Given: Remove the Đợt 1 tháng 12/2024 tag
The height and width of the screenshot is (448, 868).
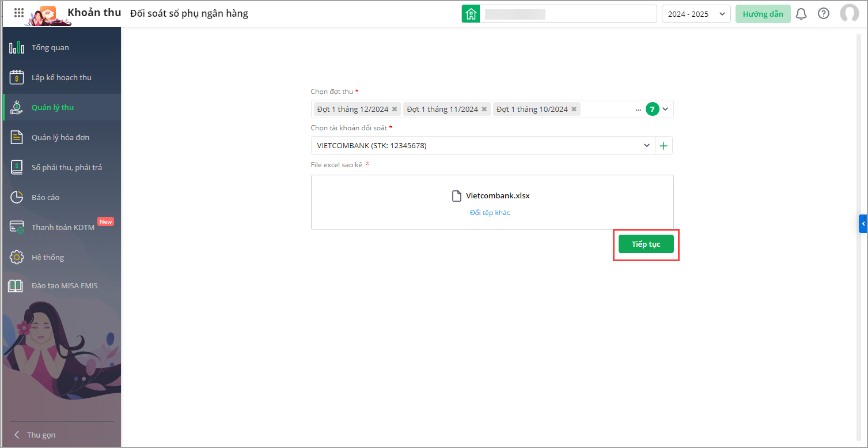Looking at the screenshot, I should (x=395, y=109).
